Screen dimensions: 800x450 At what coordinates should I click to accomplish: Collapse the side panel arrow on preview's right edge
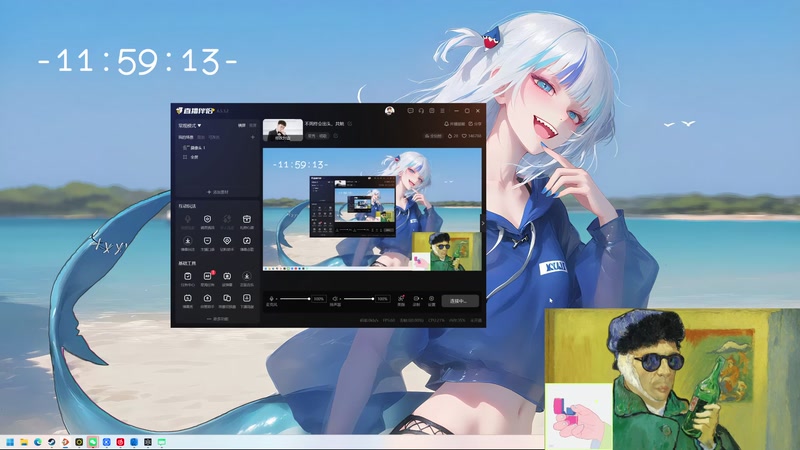[483, 223]
